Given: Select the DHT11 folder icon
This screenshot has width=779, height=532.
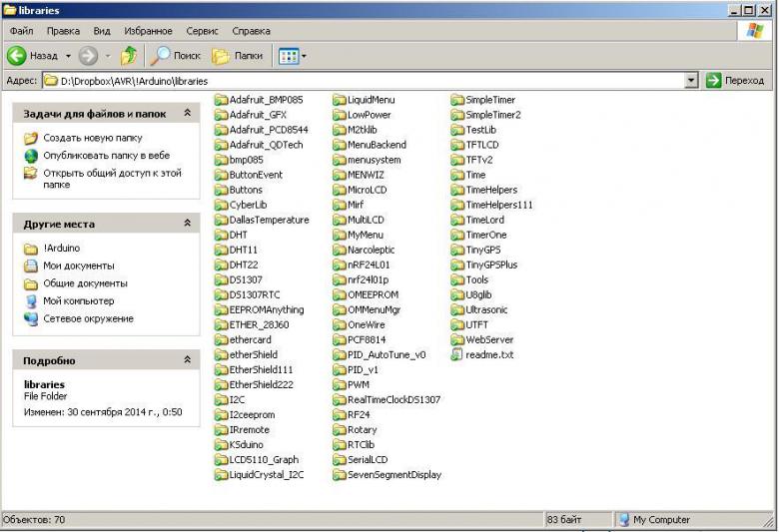Looking at the screenshot, I should click(221, 250).
